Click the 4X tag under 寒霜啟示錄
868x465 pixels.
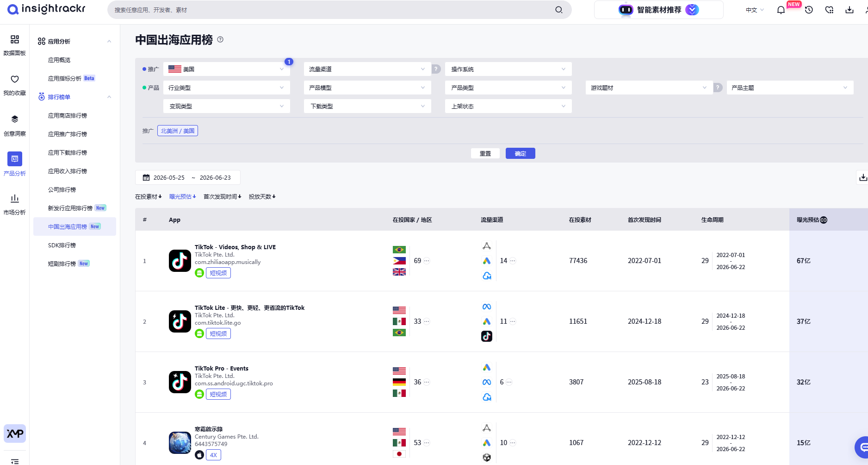tap(213, 455)
